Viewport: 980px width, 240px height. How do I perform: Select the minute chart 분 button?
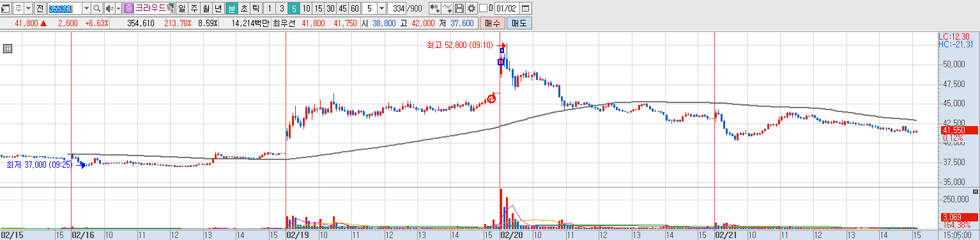[231, 8]
